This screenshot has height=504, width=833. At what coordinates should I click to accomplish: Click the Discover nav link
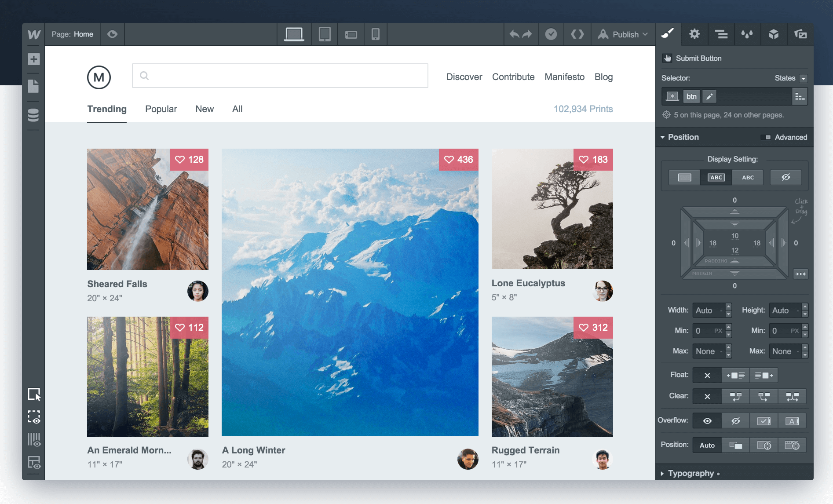(464, 77)
